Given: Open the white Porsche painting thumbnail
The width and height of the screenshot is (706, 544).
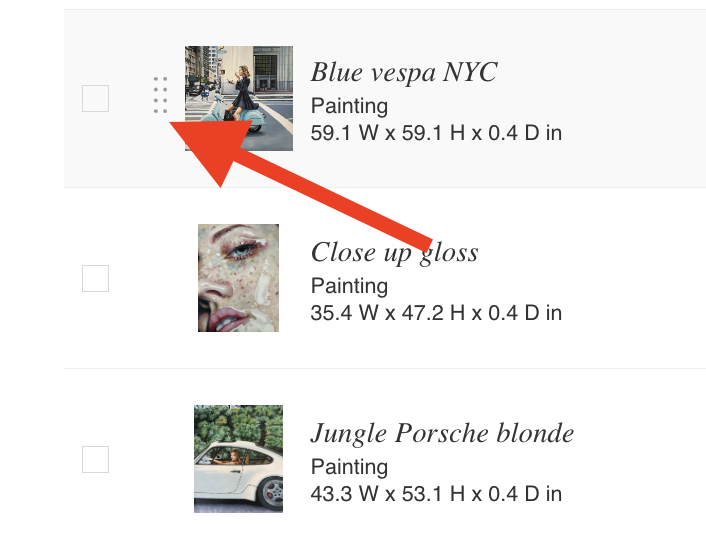Looking at the screenshot, I should [239, 459].
